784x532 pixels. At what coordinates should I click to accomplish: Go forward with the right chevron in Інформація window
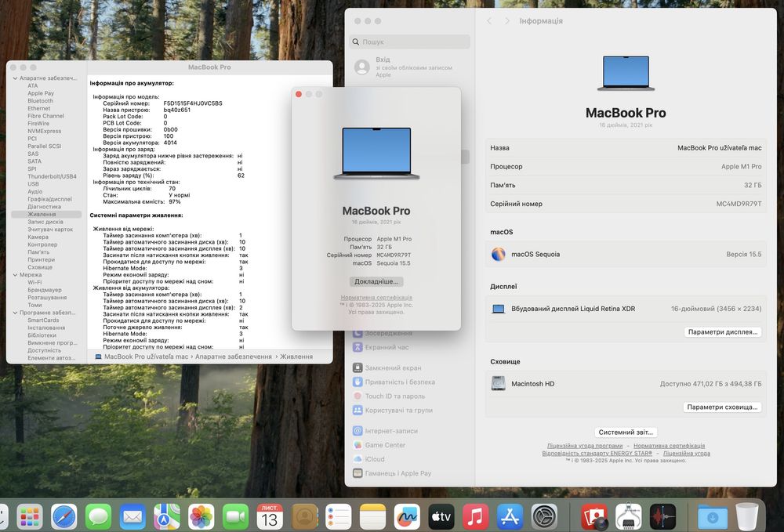point(507,21)
